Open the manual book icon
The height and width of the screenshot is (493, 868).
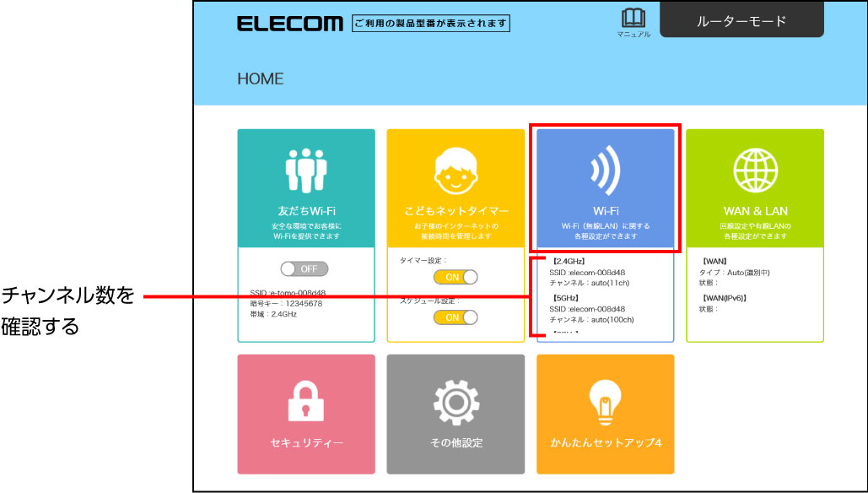coord(633,18)
